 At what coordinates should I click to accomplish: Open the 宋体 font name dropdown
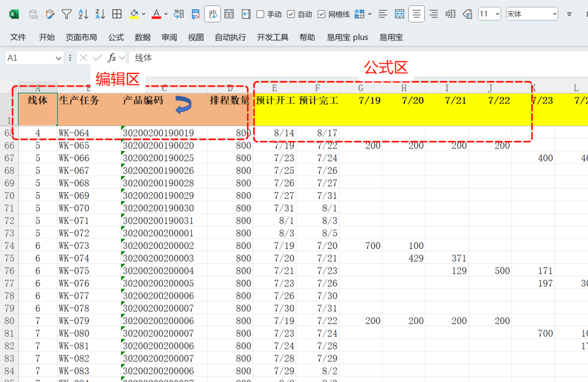[554, 14]
